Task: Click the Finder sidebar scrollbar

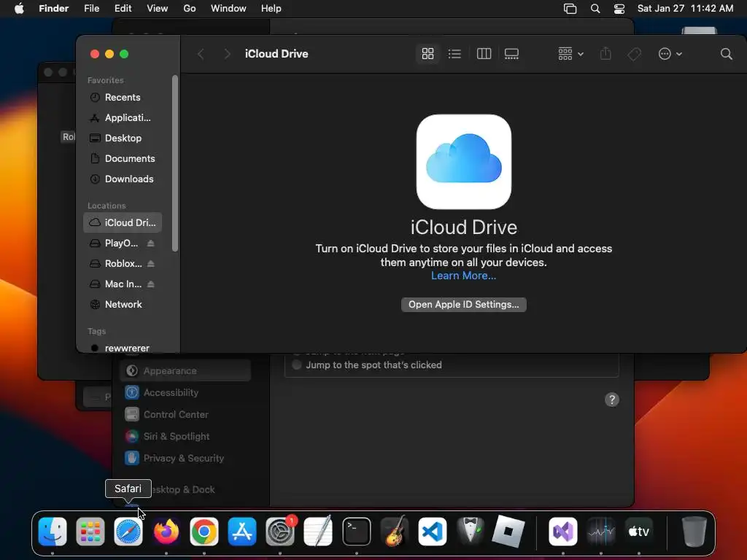Action: 175,163
